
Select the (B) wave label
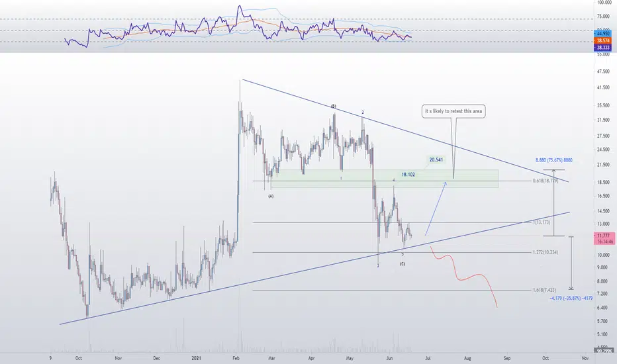point(333,107)
